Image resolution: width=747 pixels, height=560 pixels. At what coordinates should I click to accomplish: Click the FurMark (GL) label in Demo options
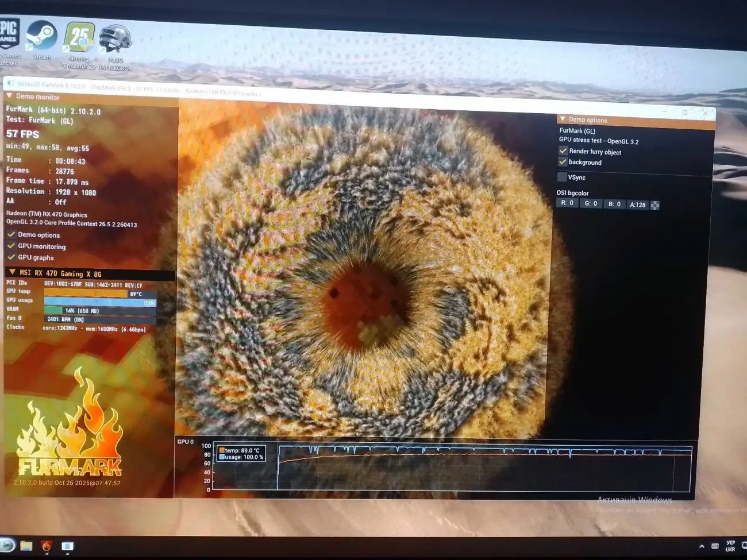[577, 130]
